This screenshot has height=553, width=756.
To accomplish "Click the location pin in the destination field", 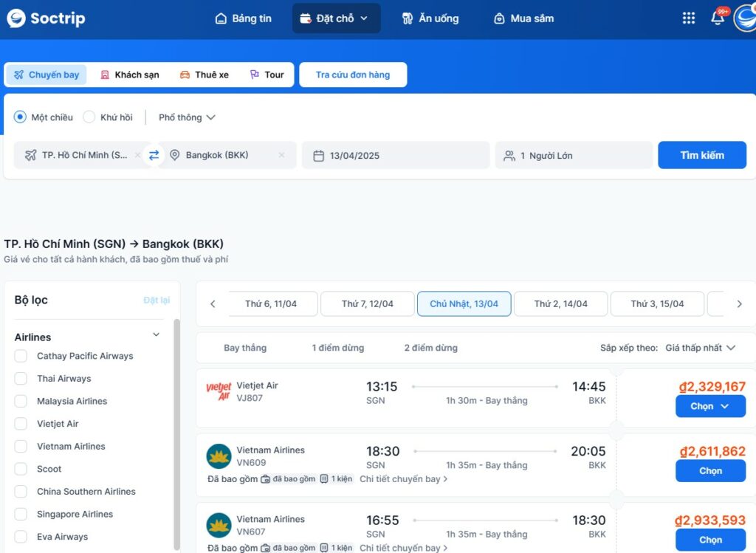I will click(174, 155).
